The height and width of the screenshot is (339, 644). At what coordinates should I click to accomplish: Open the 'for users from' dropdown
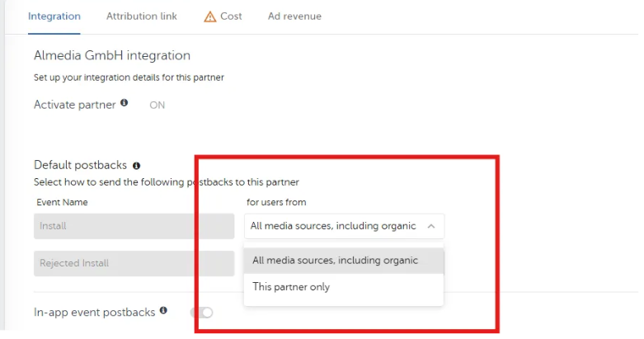pyautogui.click(x=344, y=226)
